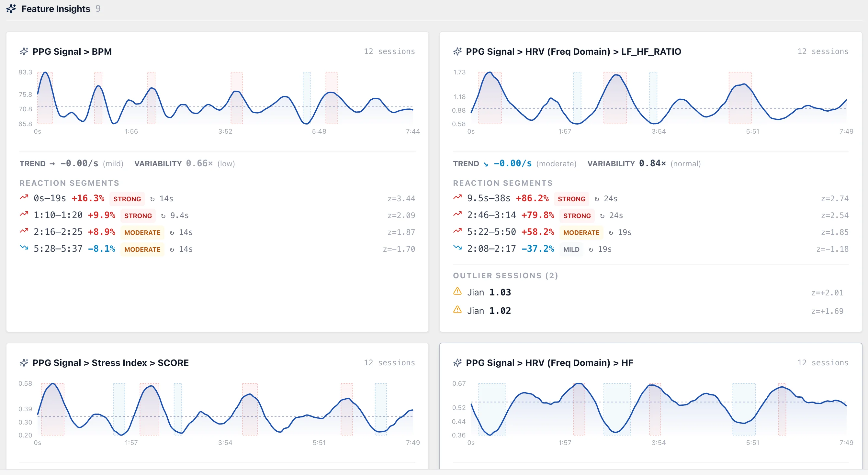Click the 12 sessions count on the BPM card

coord(389,51)
